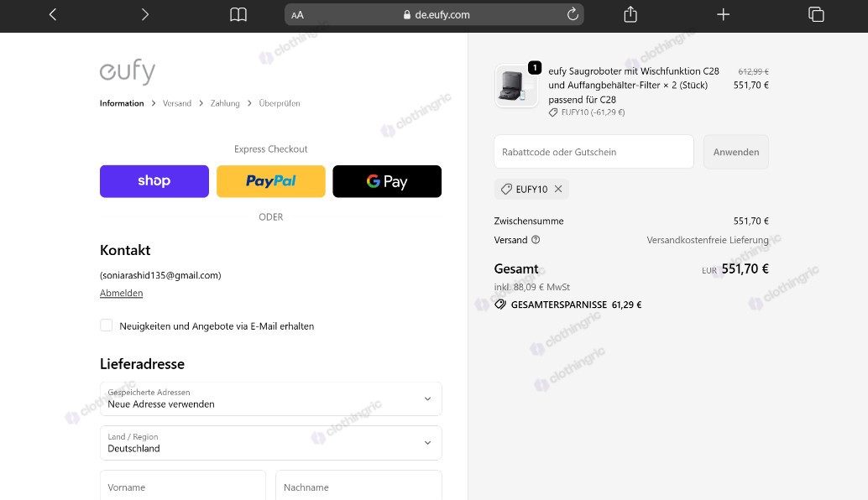Click the Express Checkout label
Screen dimensions: 868x500
pyautogui.click(x=270, y=148)
